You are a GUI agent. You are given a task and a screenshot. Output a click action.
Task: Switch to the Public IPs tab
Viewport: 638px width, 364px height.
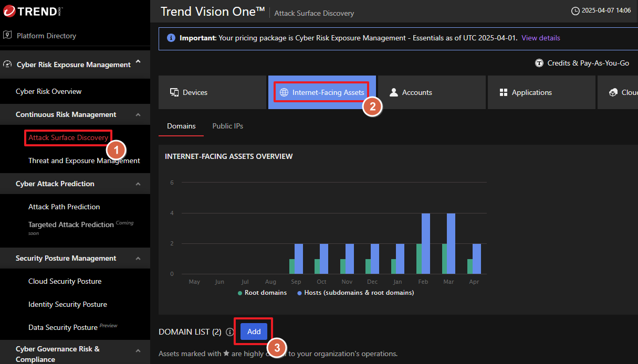click(x=227, y=126)
